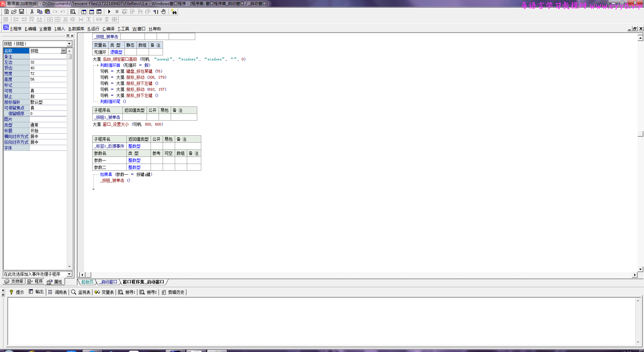Open the T.工具 menu
Viewport: 644px width, 352px height.
[123, 29]
